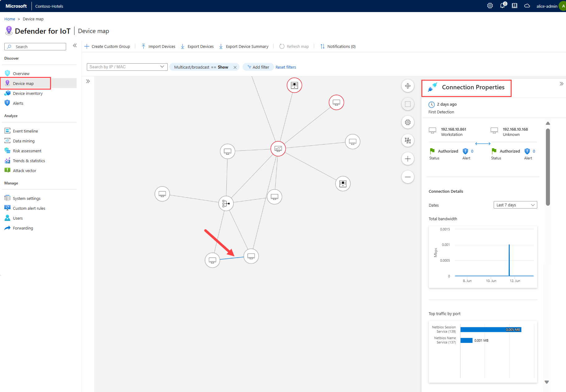Open the portal settings gear in header

point(490,6)
